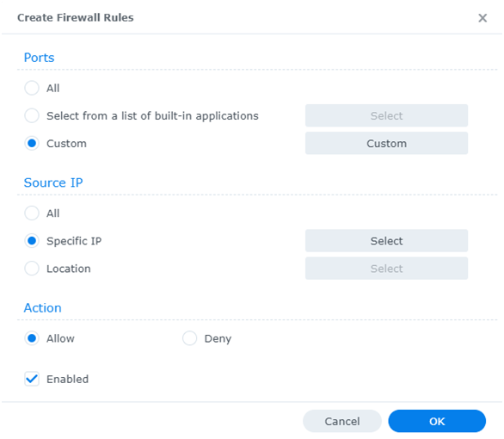Screen dimensions: 504x439
Task: Click the Ports section heading
Action: click(x=40, y=58)
